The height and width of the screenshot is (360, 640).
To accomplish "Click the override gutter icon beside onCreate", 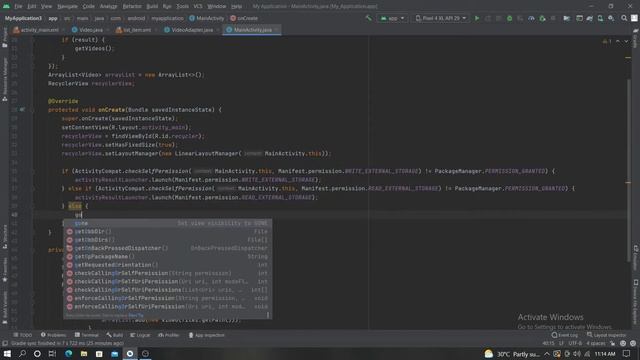I will pyautogui.click(x=22, y=110).
